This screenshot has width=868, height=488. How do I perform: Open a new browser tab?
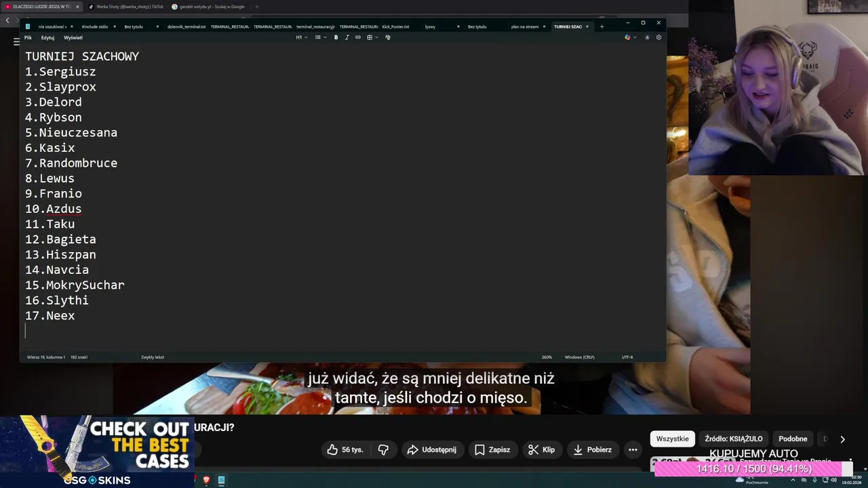(257, 7)
